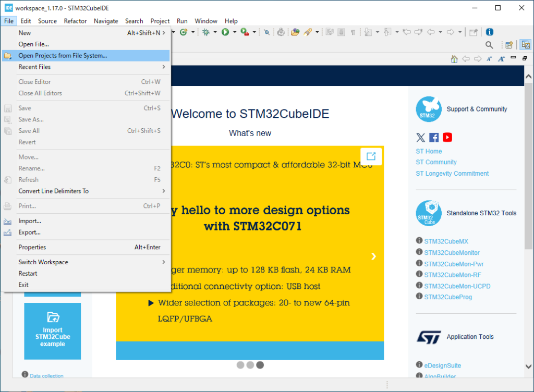The height and width of the screenshot is (392, 534).
Task: Choose Export... in File menu
Action: 86,232
